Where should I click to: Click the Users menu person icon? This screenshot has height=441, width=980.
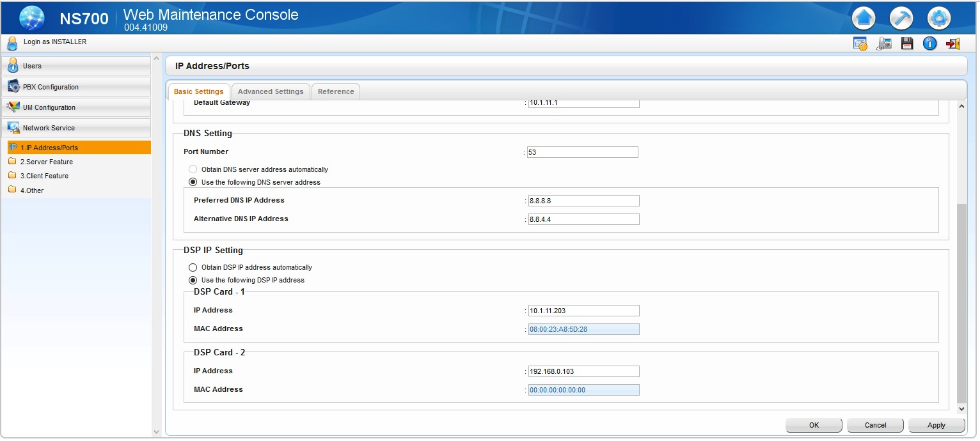point(13,65)
